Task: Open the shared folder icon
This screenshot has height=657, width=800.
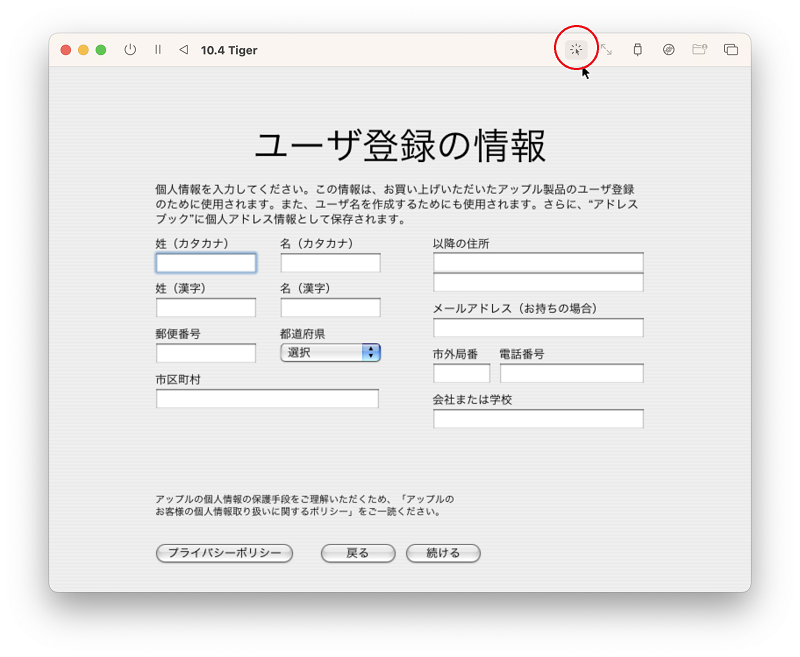Action: 699,49
